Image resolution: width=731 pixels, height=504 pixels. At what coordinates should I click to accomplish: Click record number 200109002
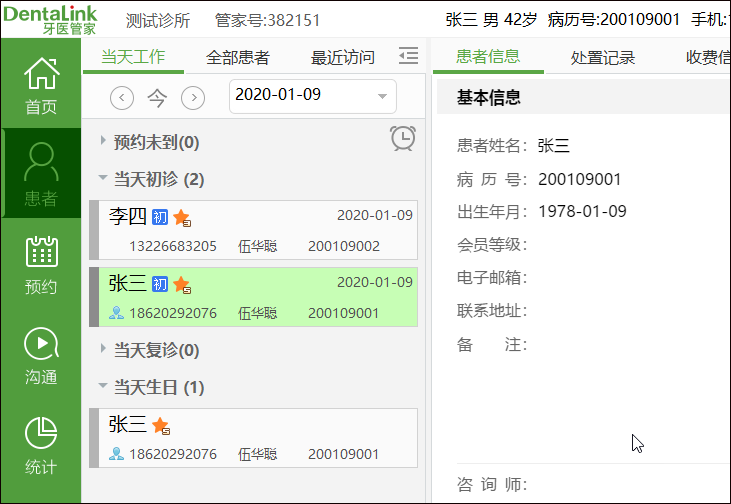pyautogui.click(x=344, y=246)
